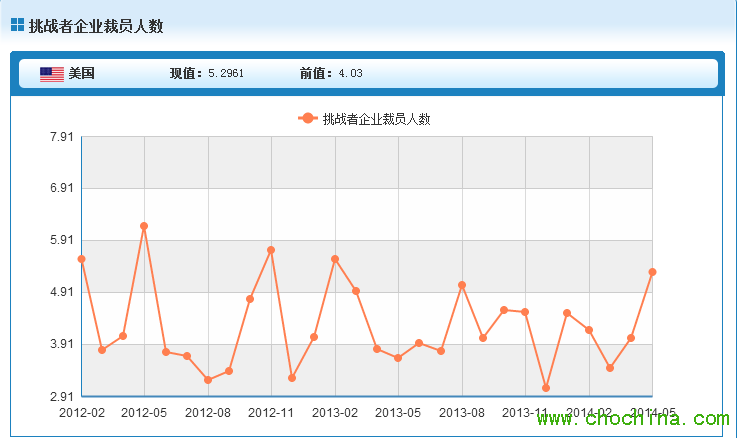
Task: Click the orange legend marker icon
Action: coord(308,119)
